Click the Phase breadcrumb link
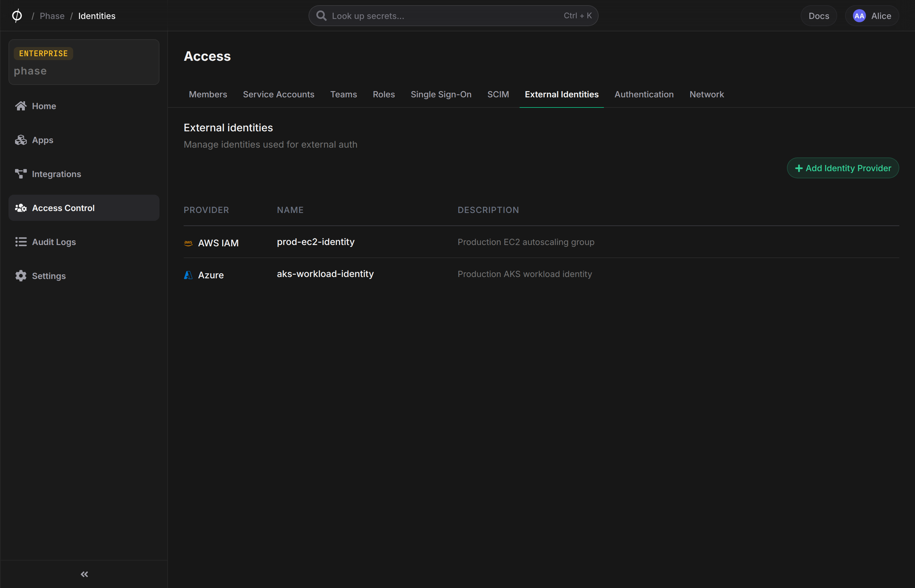Screen dimensions: 915x588 click(52, 16)
